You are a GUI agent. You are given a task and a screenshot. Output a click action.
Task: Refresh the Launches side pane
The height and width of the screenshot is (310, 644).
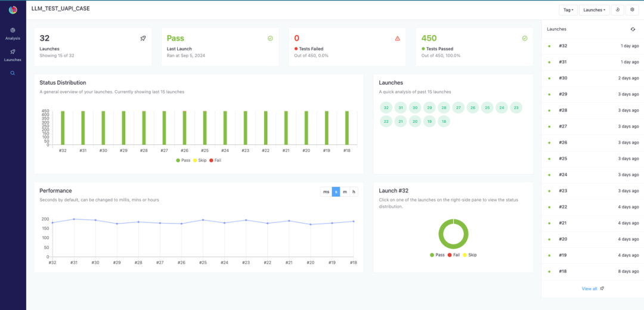pyautogui.click(x=633, y=29)
